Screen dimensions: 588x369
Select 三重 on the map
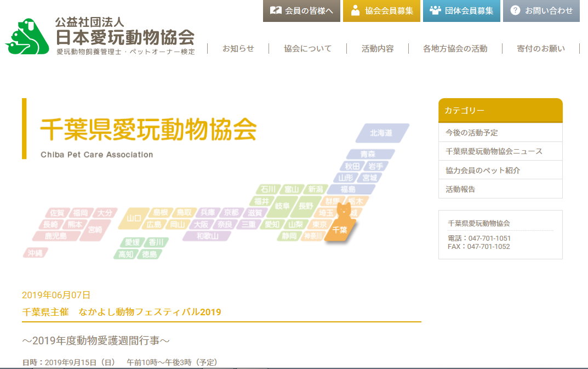[248, 224]
